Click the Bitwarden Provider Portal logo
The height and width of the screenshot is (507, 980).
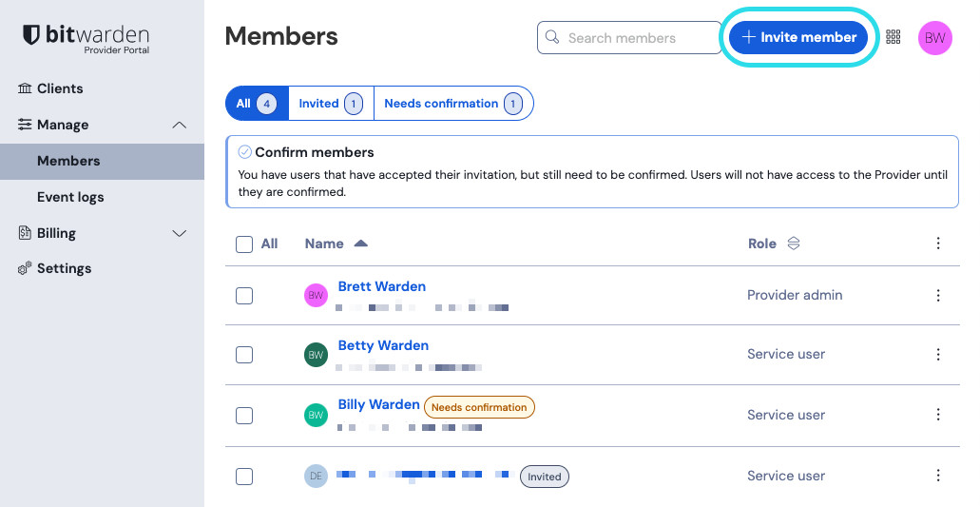click(x=86, y=37)
